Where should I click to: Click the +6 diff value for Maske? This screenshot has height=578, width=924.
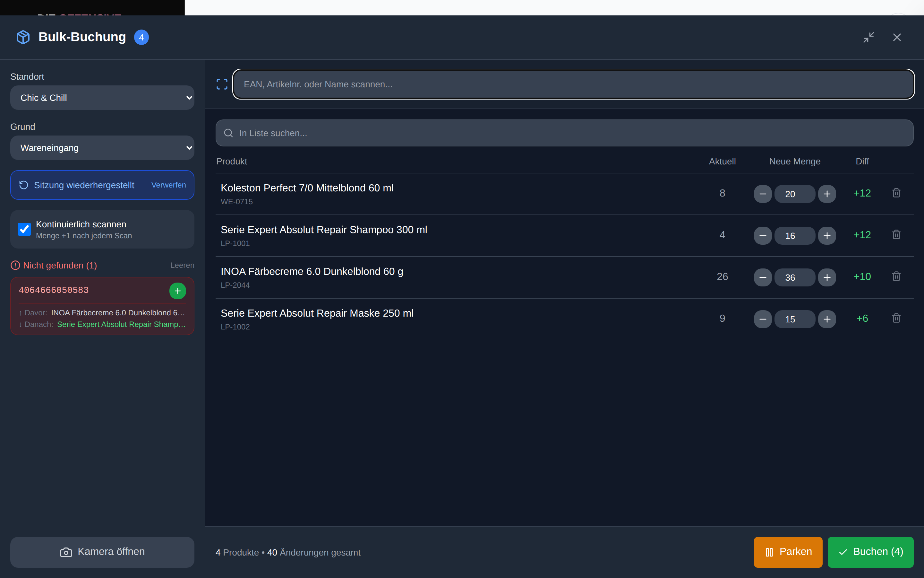tap(862, 319)
